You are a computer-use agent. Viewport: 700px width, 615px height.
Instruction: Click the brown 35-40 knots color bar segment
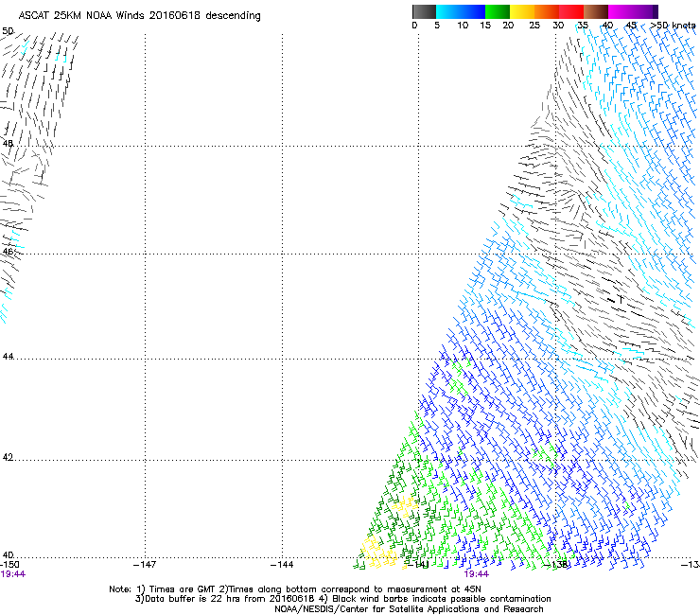pos(596,11)
